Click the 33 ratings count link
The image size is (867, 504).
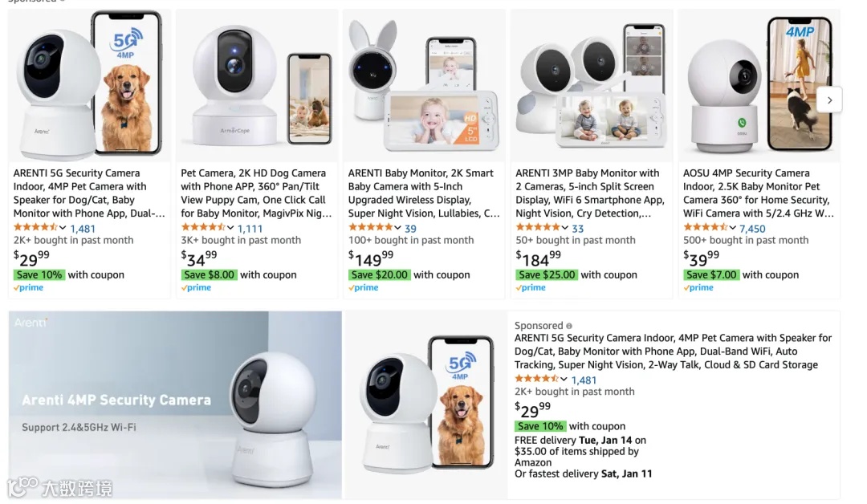pos(578,229)
